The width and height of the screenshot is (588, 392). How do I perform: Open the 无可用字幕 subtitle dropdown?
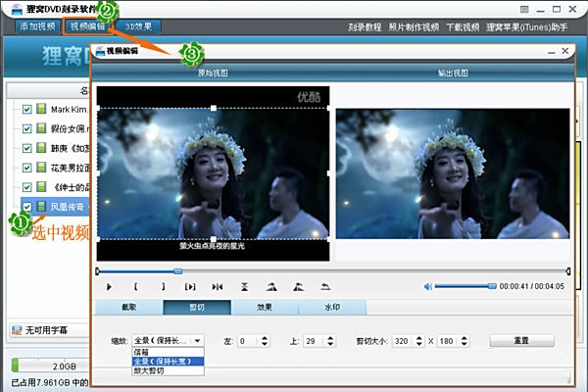click(49, 330)
